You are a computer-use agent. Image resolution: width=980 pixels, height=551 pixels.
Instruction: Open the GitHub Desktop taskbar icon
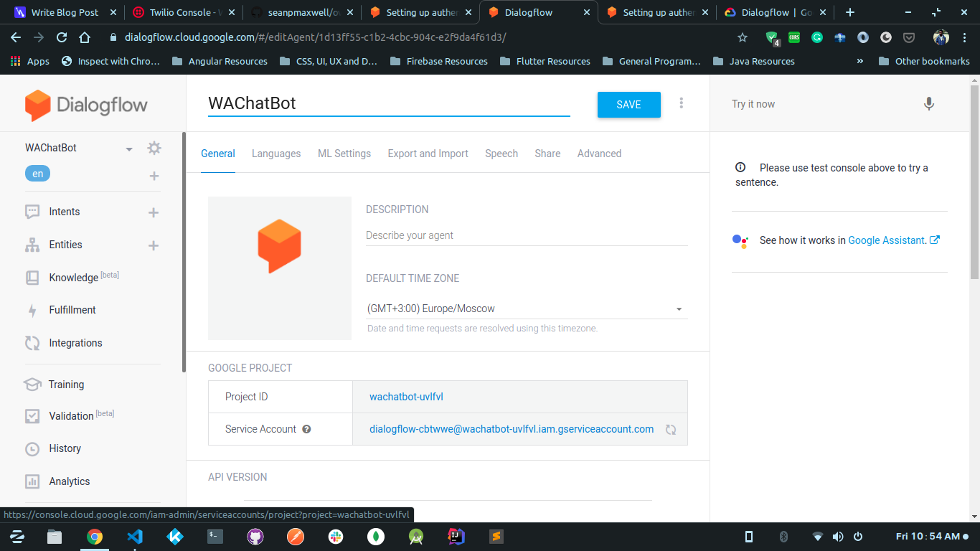255,536
